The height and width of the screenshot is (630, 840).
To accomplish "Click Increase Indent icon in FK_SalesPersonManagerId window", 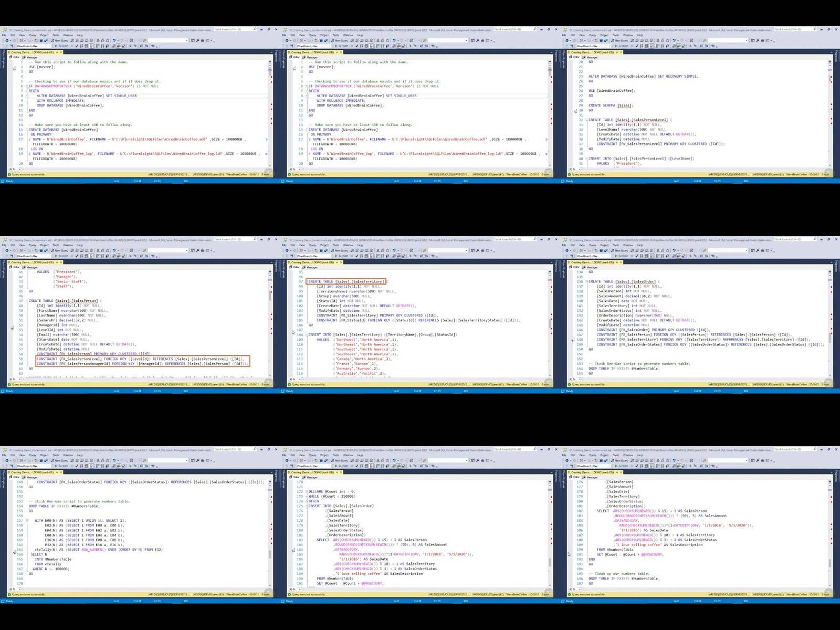I will (x=146, y=256).
